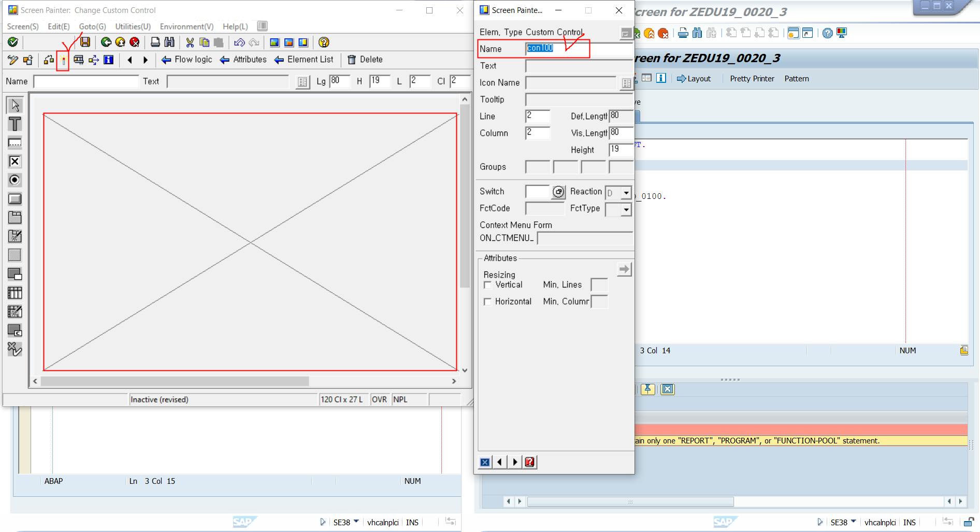
Task: Open the Screen(S) menu
Action: [23, 26]
